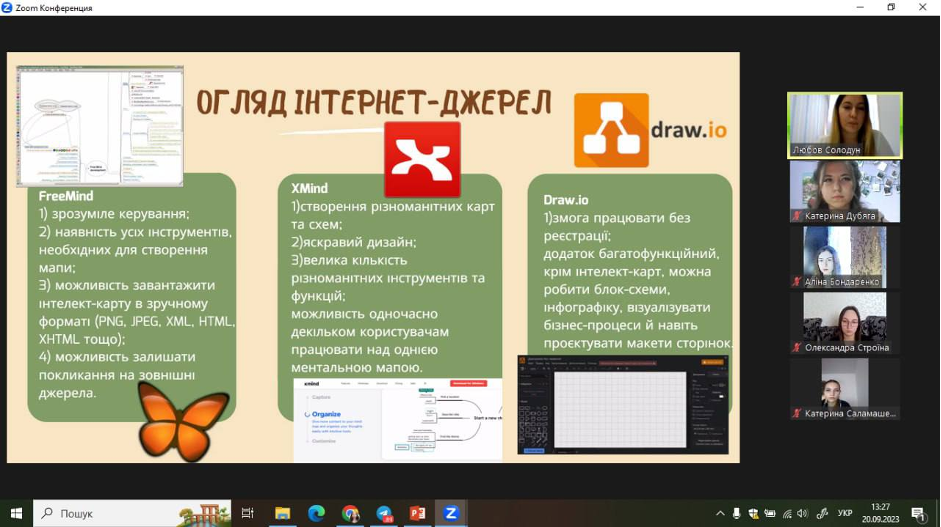This screenshot has width=941, height=527.
Task: Open File Explorer from the taskbar
Action: click(282, 513)
